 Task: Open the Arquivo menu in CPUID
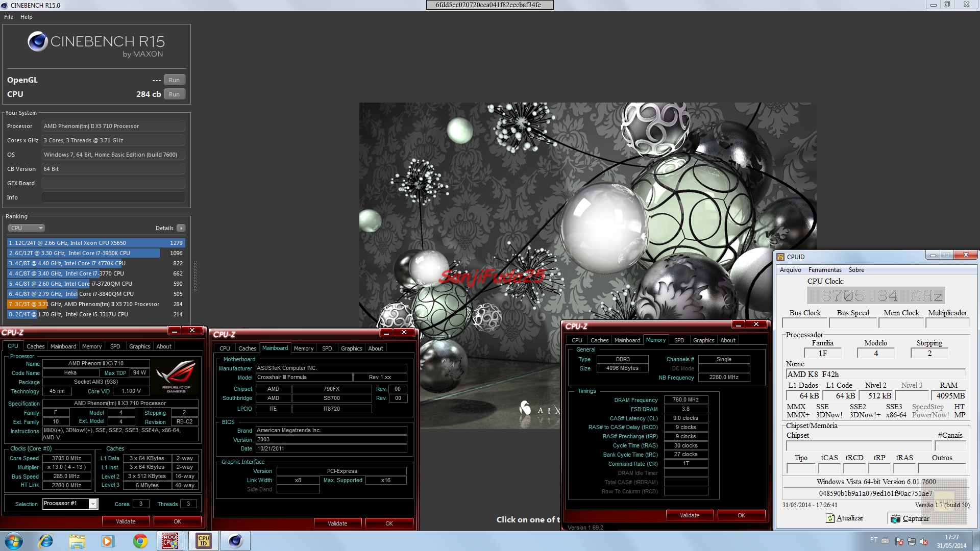(x=790, y=270)
